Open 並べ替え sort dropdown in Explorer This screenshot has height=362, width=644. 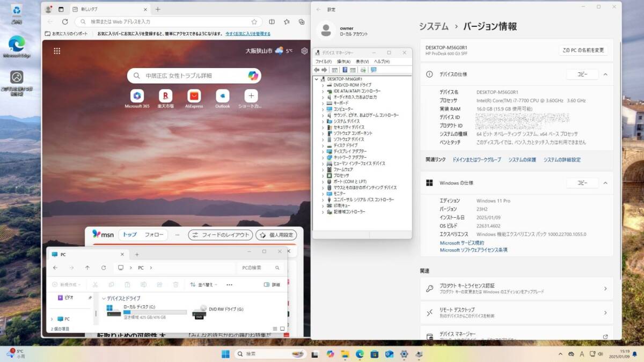tap(204, 285)
